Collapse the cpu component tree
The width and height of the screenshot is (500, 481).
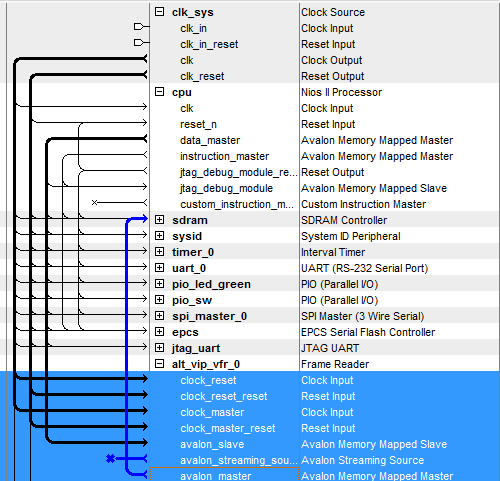tap(160, 92)
